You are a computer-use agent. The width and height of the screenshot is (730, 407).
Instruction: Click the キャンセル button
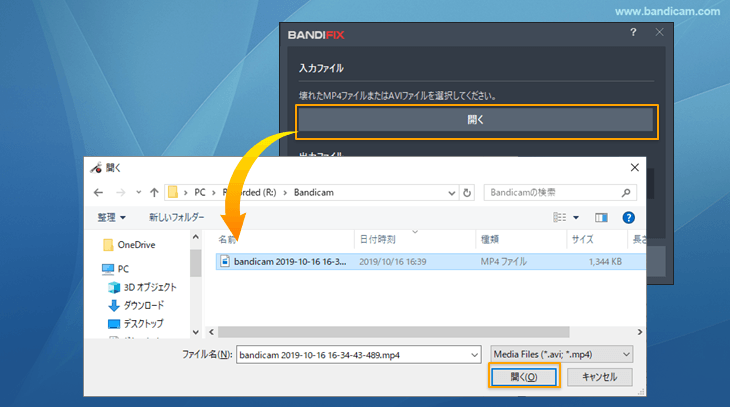600,377
